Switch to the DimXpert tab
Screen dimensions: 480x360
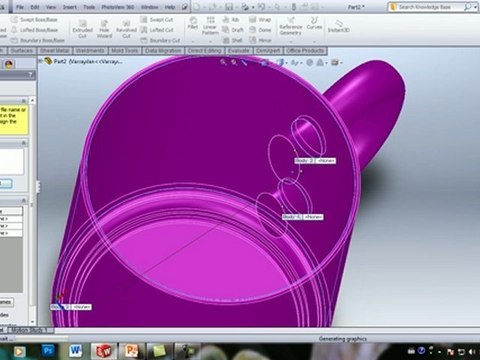268,51
